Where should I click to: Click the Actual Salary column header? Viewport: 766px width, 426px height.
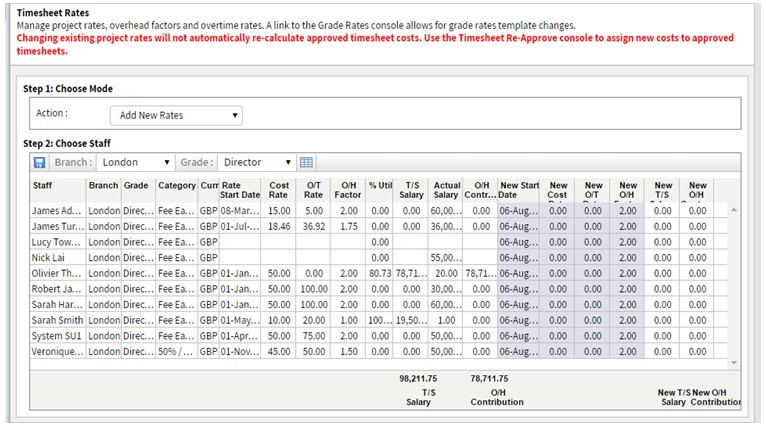pyautogui.click(x=447, y=190)
